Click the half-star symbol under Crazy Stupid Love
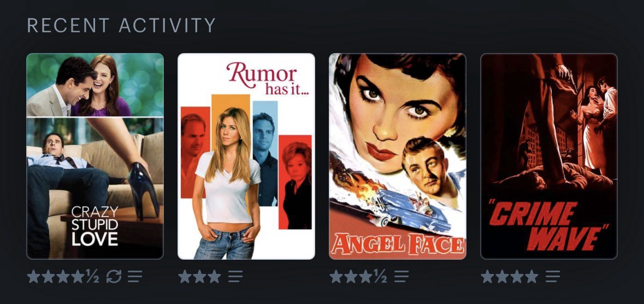Viewport: 644px width, 304px height. point(93,277)
